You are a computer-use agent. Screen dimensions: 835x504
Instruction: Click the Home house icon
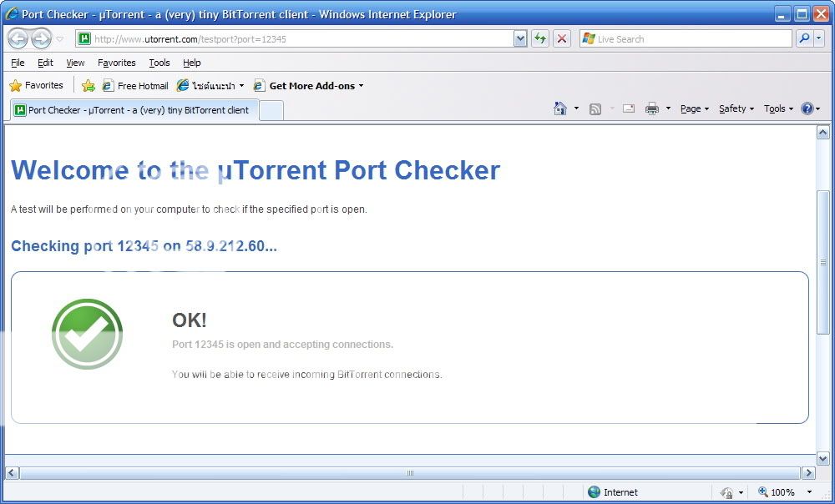coord(560,108)
